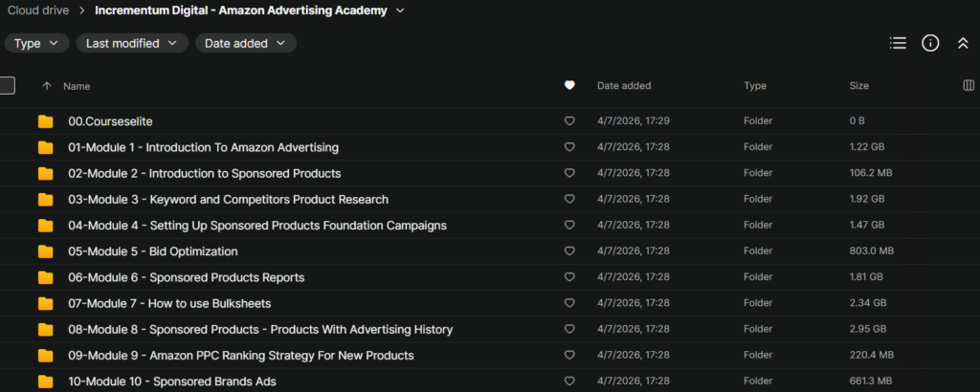Click the 0 B size value
Screen dimensions: 980x392
click(857, 121)
